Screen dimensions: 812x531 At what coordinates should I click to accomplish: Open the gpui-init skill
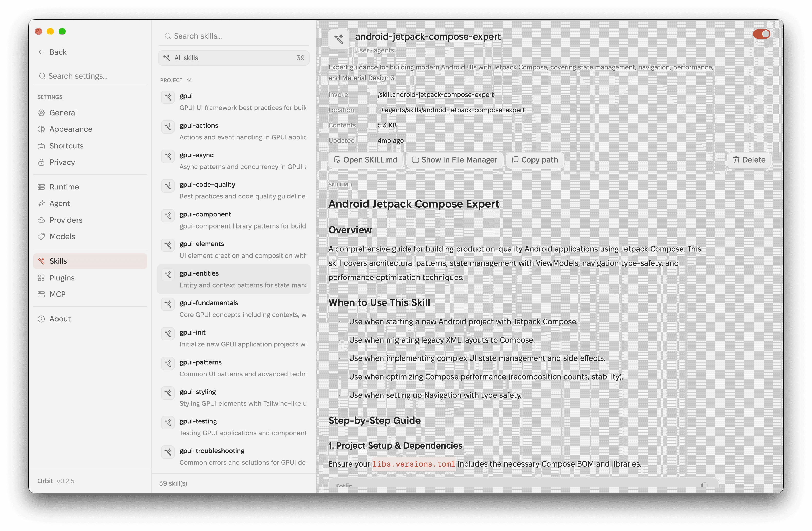pyautogui.click(x=234, y=338)
